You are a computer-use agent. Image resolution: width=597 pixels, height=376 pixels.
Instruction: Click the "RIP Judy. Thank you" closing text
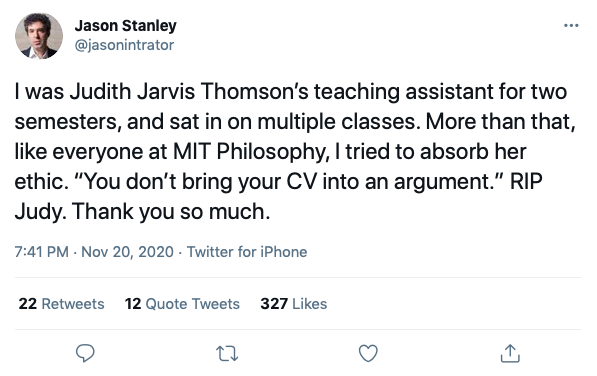pyautogui.click(x=278, y=196)
